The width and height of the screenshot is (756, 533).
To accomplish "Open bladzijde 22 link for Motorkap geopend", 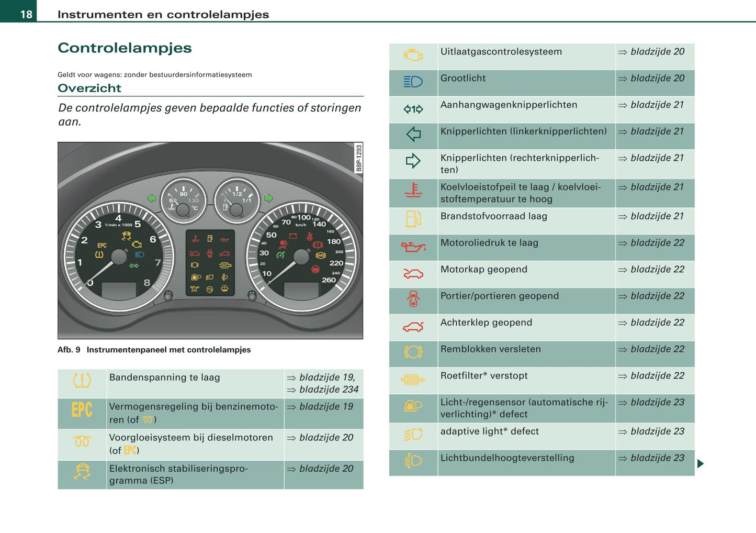I will point(651,270).
